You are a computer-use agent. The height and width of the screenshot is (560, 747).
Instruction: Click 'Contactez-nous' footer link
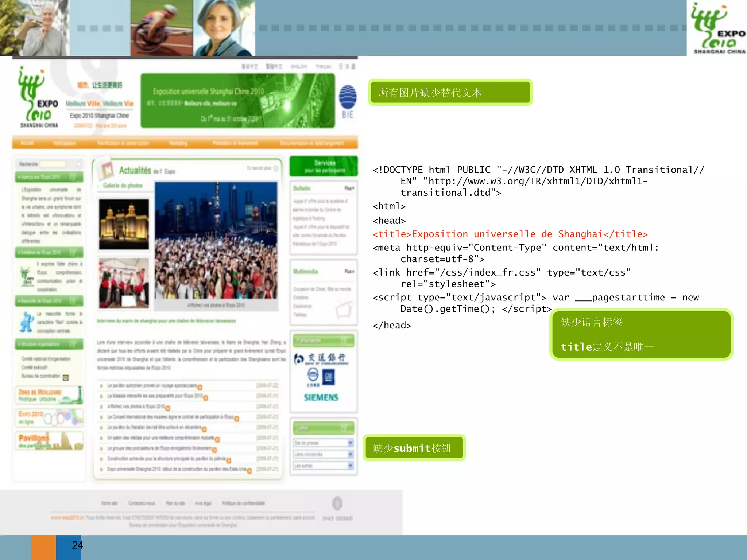coord(142,503)
